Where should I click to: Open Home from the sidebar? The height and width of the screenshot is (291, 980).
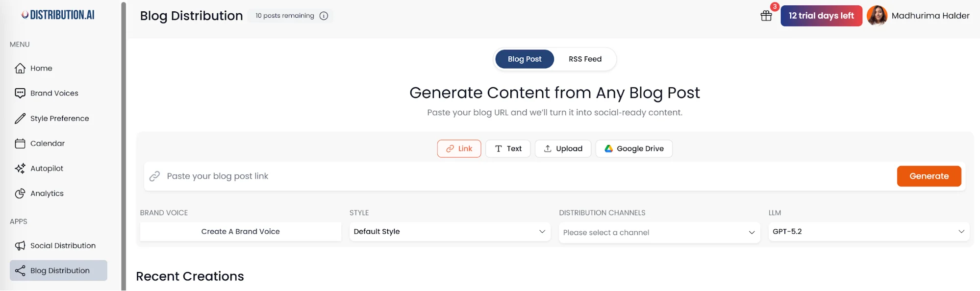coord(41,68)
